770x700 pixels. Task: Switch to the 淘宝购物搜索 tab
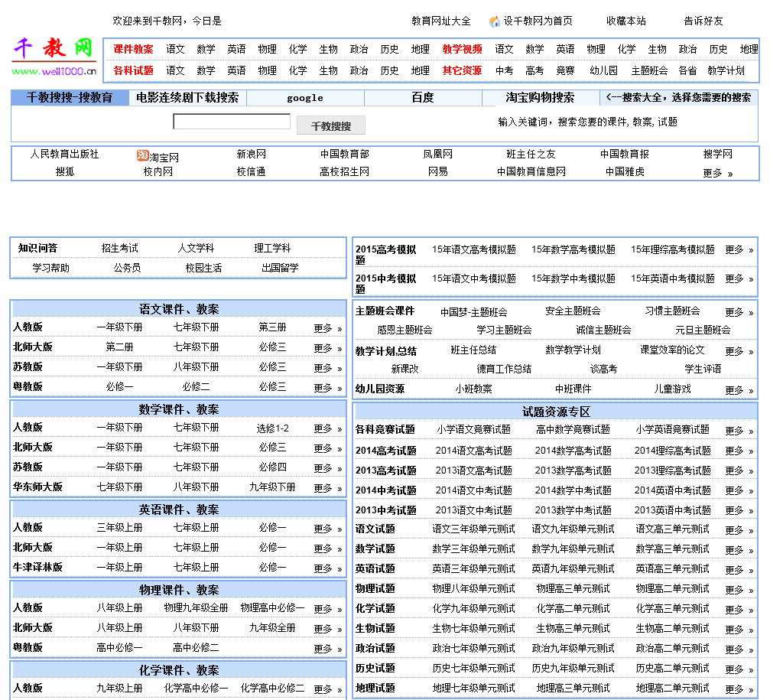[x=540, y=98]
